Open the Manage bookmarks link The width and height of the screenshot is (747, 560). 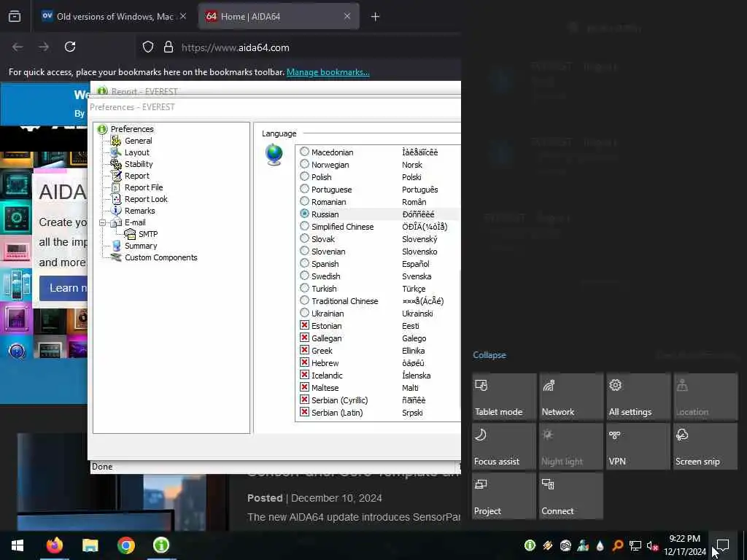(328, 72)
